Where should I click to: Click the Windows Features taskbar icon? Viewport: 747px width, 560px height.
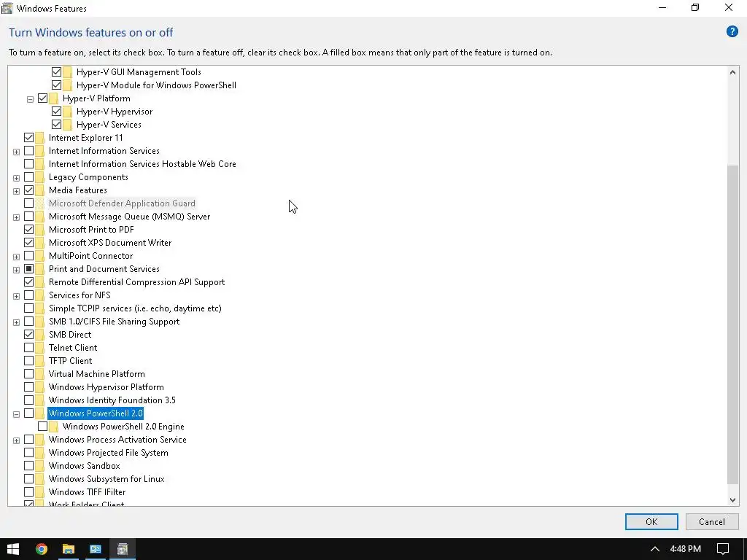(x=123, y=549)
